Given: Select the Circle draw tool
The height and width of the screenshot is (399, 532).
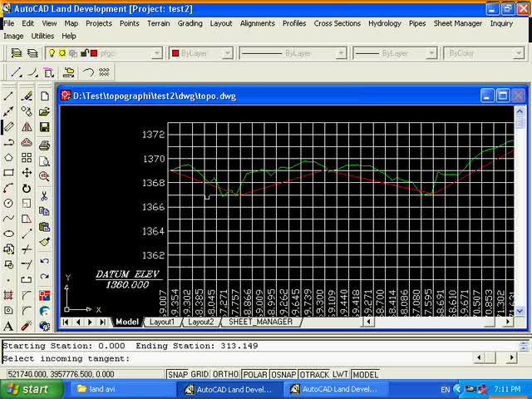Looking at the screenshot, I should pos(8,203).
